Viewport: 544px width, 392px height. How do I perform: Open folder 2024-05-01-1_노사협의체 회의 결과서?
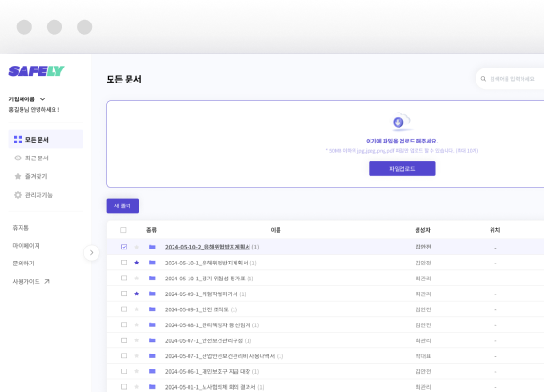click(x=210, y=387)
